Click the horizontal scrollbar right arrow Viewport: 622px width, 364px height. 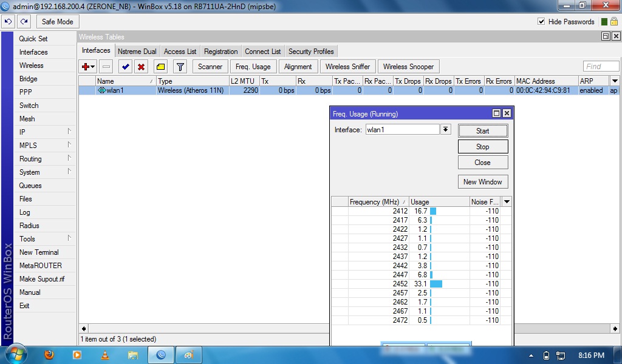pos(615,328)
